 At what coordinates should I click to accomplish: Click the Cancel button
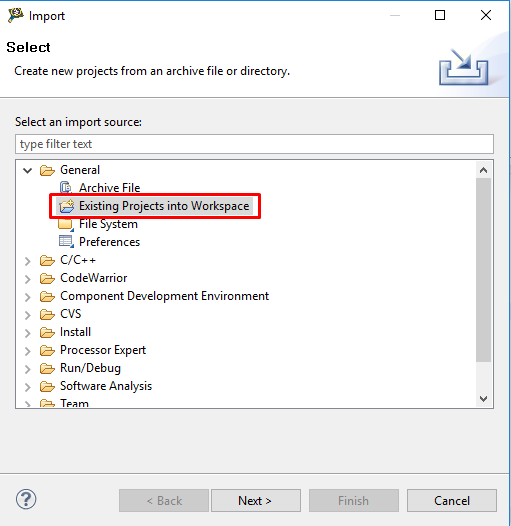pos(452,501)
